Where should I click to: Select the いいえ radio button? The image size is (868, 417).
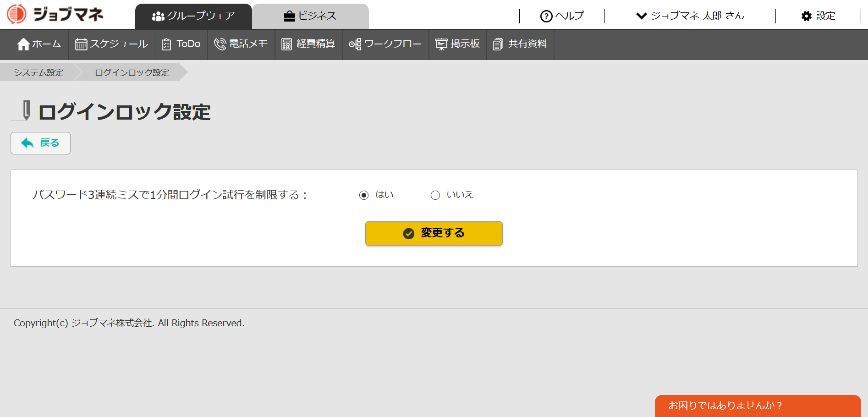click(435, 195)
